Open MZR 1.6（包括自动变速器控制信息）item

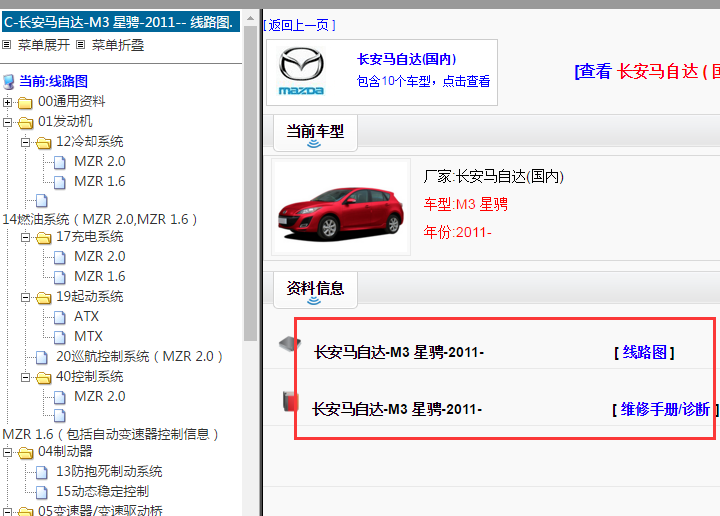tap(111, 434)
